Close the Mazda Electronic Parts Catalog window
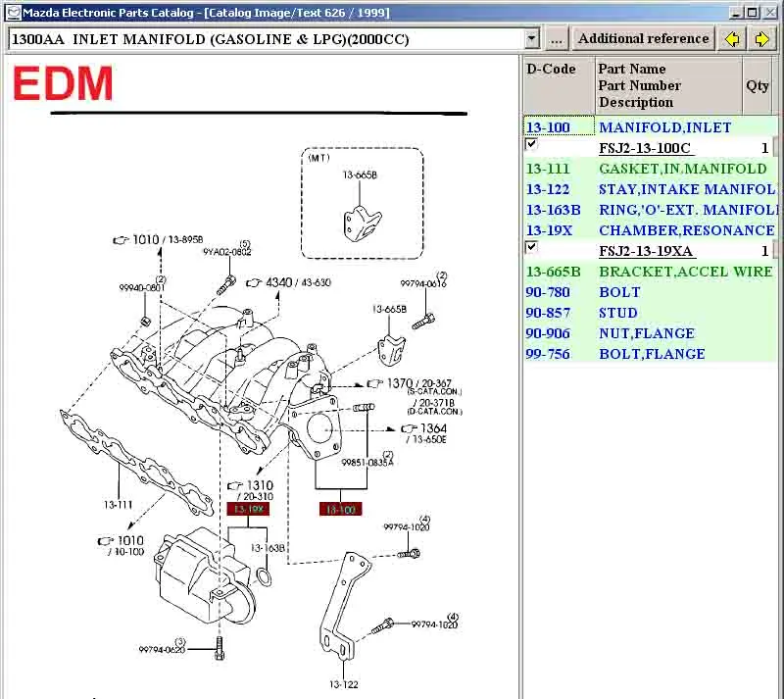The width and height of the screenshot is (784, 699). pyautogui.click(x=770, y=13)
